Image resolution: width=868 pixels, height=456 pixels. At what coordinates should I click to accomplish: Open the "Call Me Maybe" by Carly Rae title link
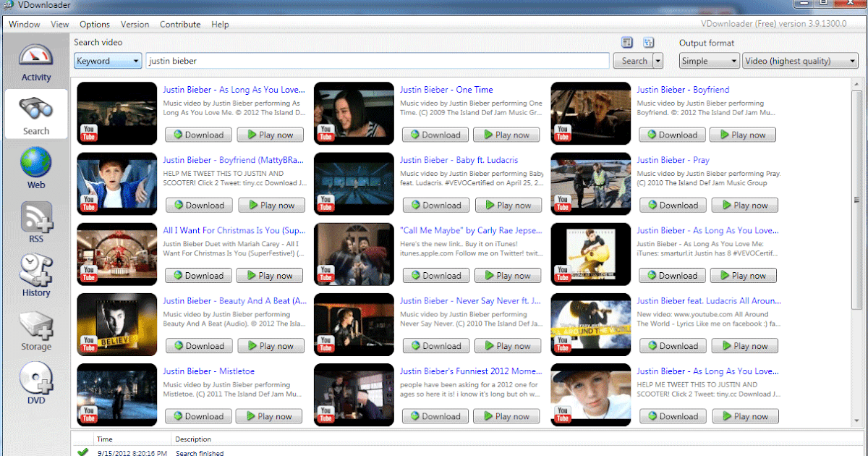pyautogui.click(x=470, y=230)
